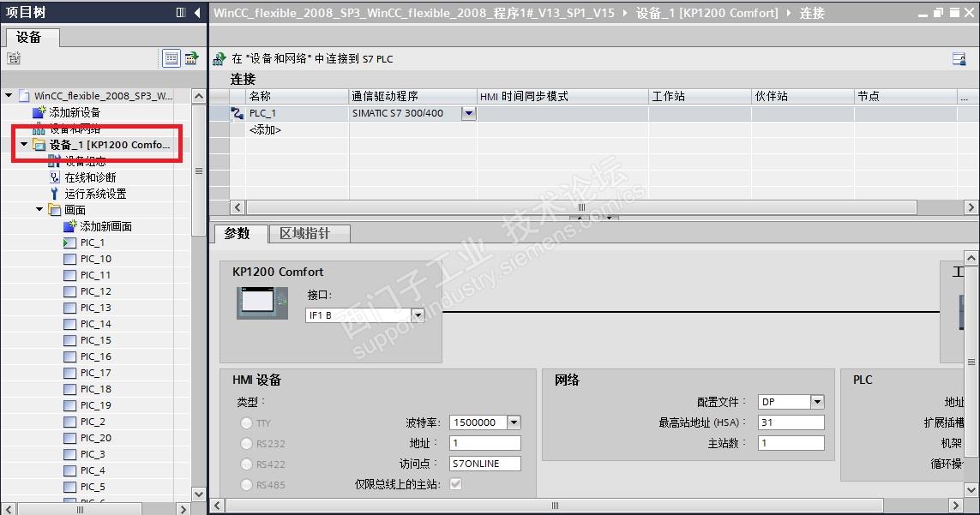Click the project tree top-left small tool icon

[14, 58]
